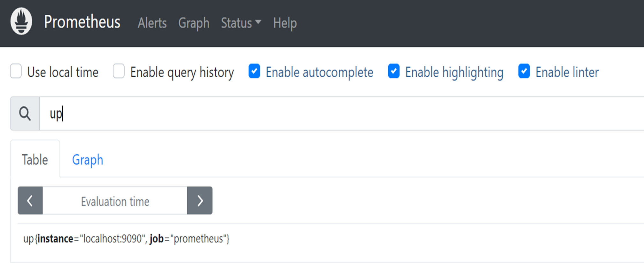644x263 pixels.
Task: Open the Status dropdown menu
Action: pos(241,23)
